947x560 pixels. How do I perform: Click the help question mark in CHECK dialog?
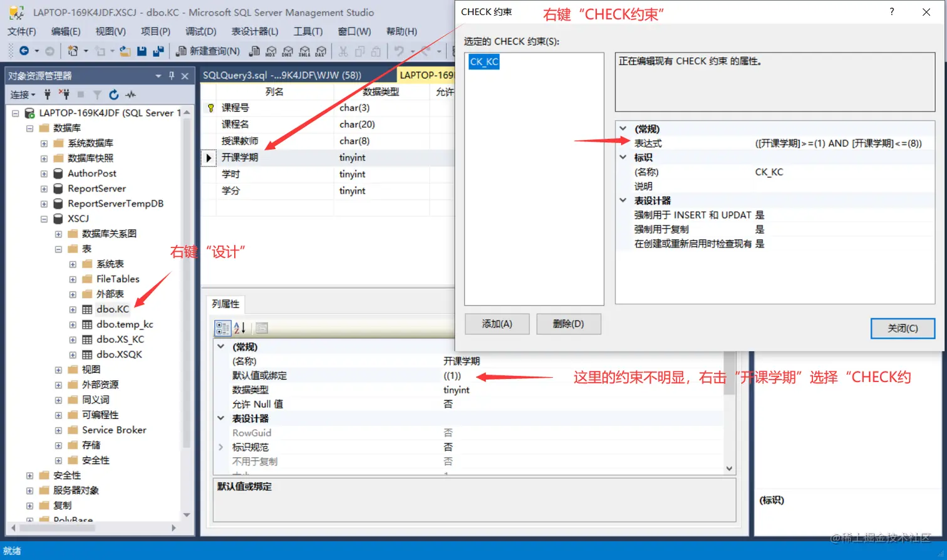892,12
